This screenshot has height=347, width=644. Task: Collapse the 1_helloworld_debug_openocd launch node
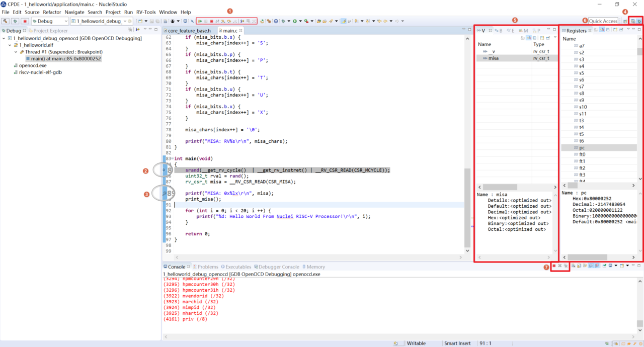pos(4,38)
